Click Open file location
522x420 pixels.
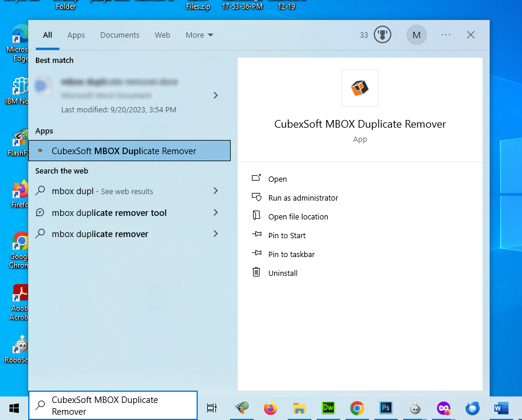[x=298, y=217]
